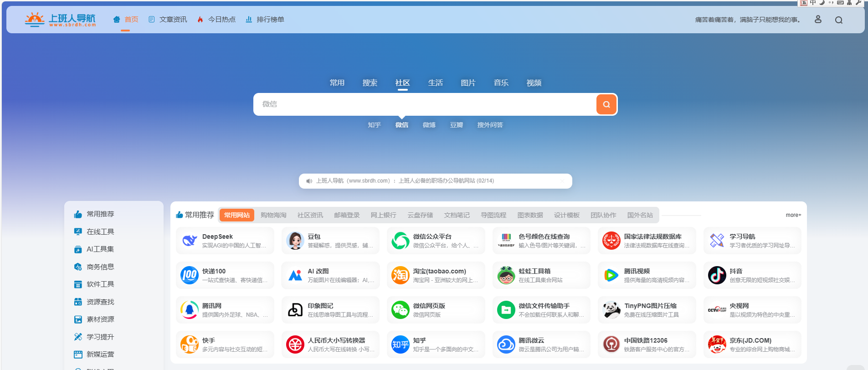Click the 快递100 icon
Viewport: 868px width, 370px height.
[190, 275]
